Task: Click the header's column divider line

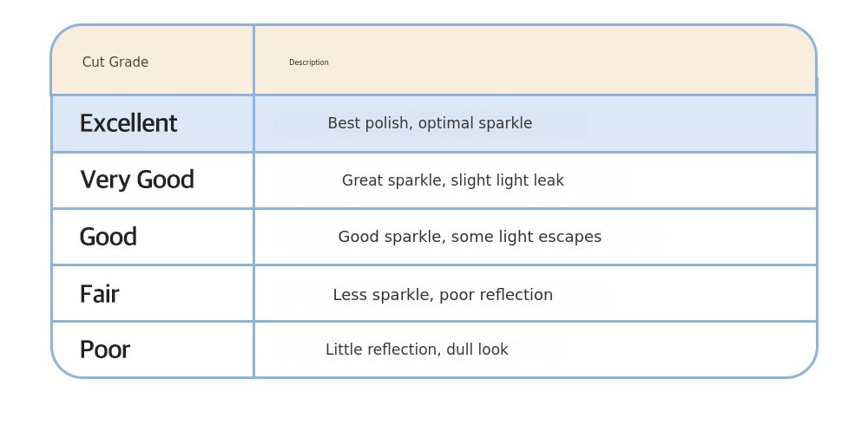Action: (x=253, y=61)
